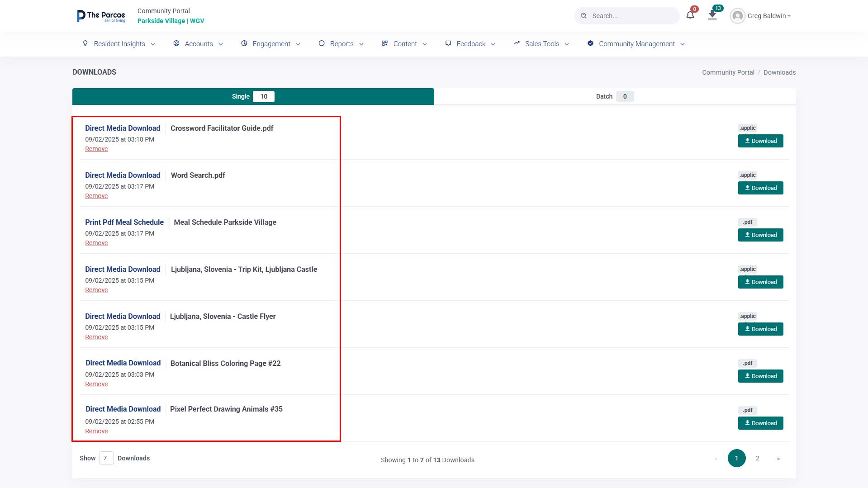Download Pixel Perfect Drawing Animals #35
This screenshot has height=488, width=868.
[760, 423]
